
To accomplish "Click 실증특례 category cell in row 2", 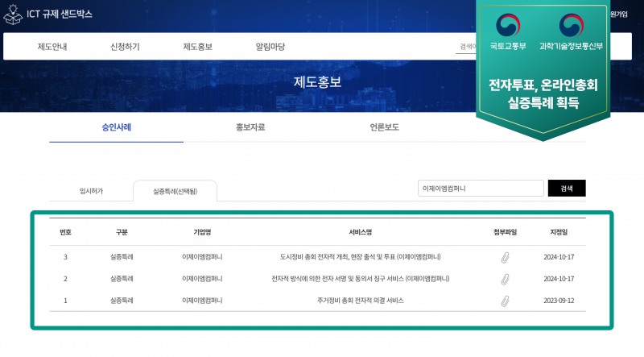I will 122,279.
